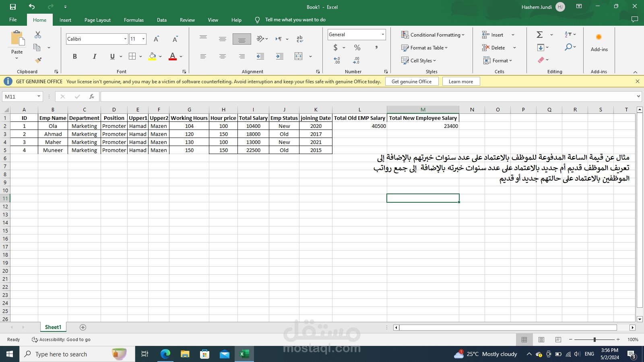644x362 pixels.
Task: Click the Learn more button
Action: [x=461, y=81]
